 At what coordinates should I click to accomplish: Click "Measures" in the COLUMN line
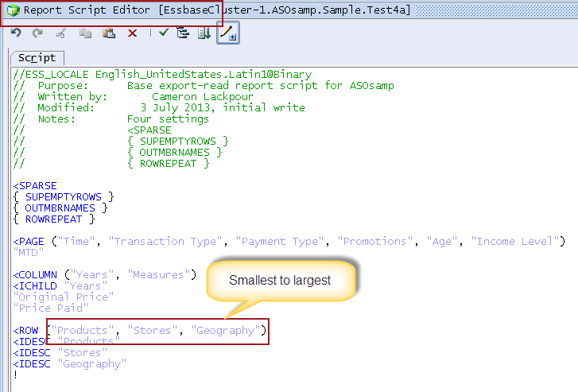158,275
